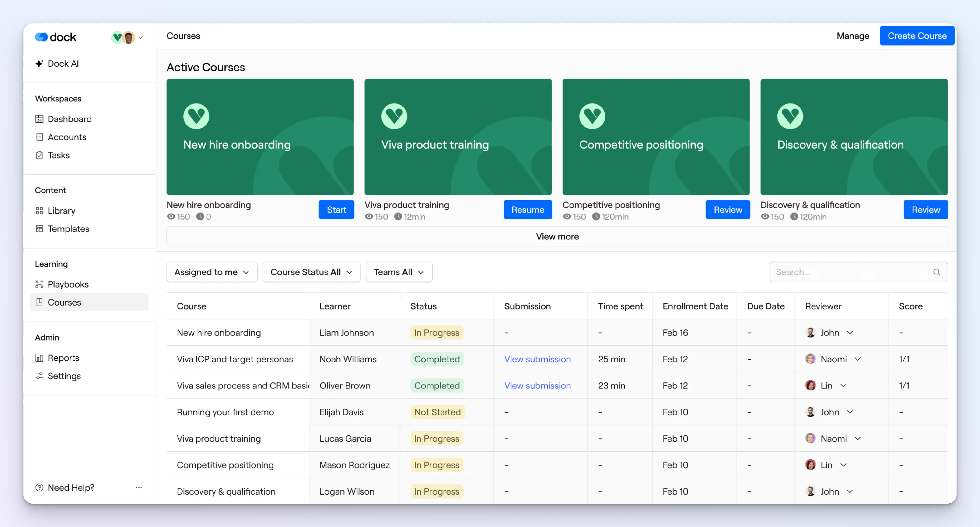Viewport: 980px width, 527px height.
Task: Change reviewer Naomi for Noah Williams row
Action: 857,359
